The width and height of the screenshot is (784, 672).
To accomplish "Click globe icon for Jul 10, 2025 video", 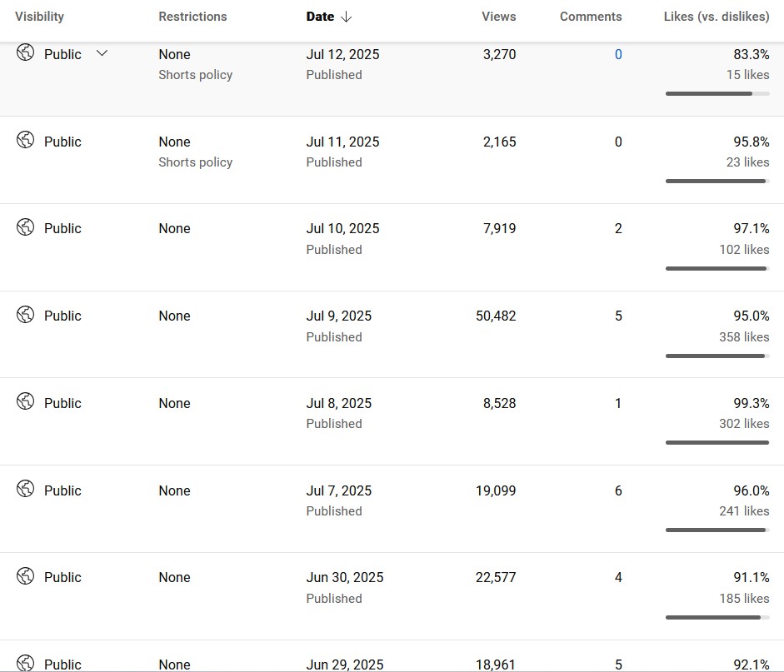I will tap(26, 226).
